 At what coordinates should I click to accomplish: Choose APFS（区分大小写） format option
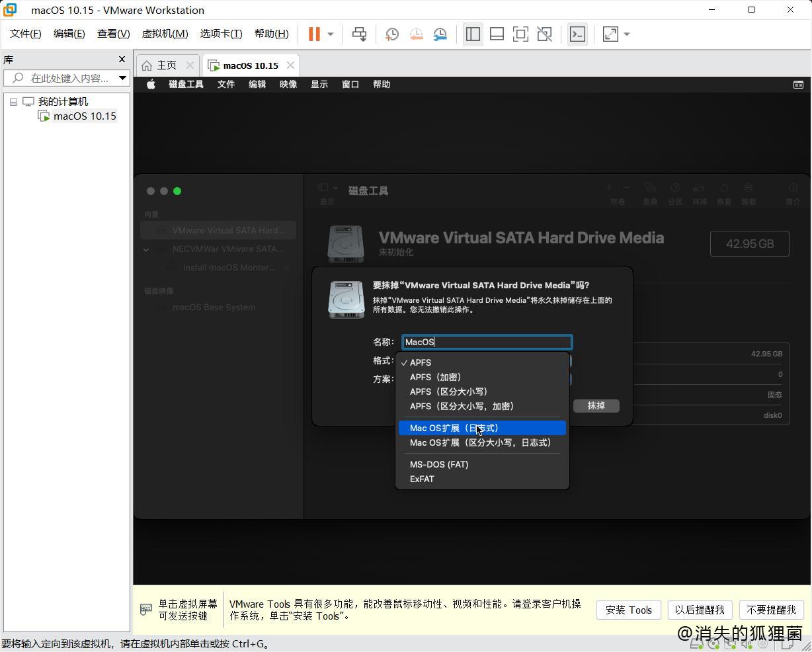point(482,391)
